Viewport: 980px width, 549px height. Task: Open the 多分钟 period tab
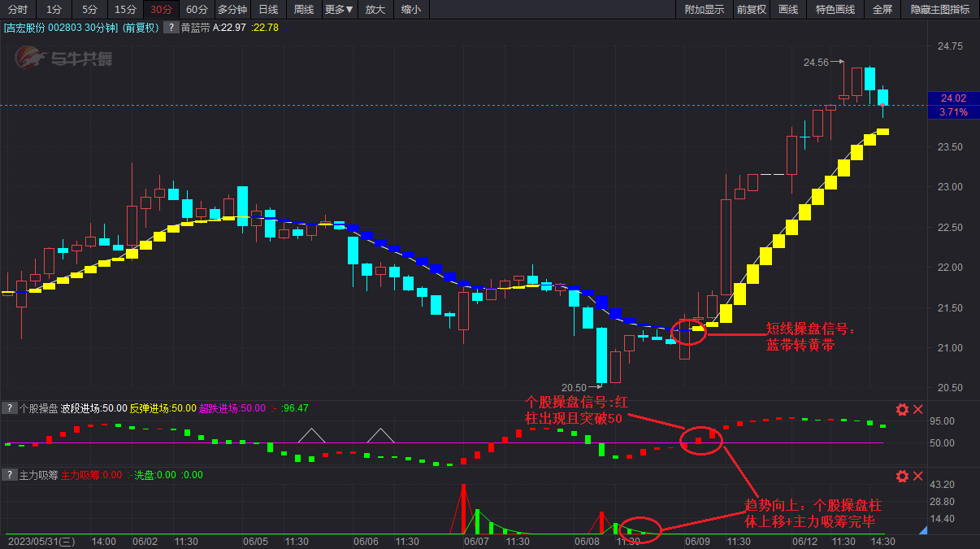tap(232, 10)
